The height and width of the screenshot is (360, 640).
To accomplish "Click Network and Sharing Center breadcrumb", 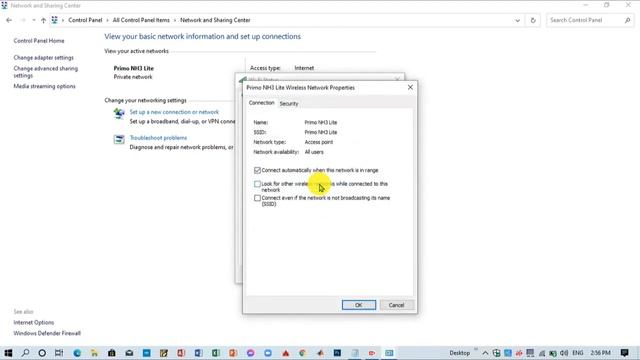I will pyautogui.click(x=215, y=20).
